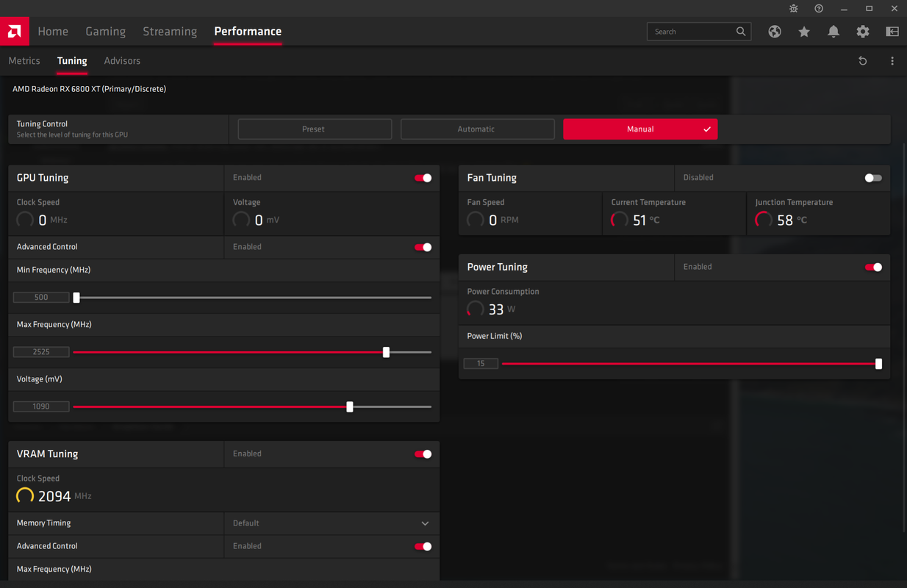Open the Advisors sub-tab
The width and height of the screenshot is (907, 588).
point(122,61)
